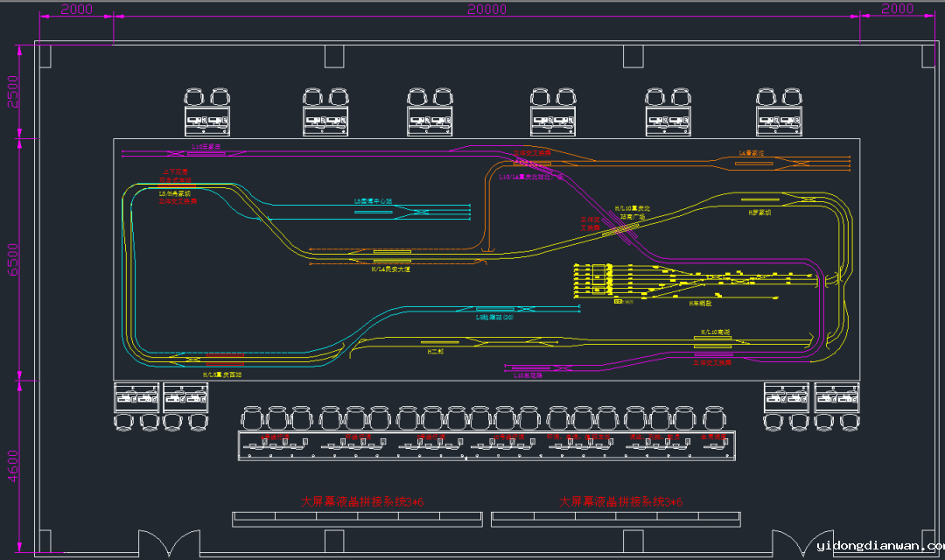Select the 6500 vertical dimension text

12,260
